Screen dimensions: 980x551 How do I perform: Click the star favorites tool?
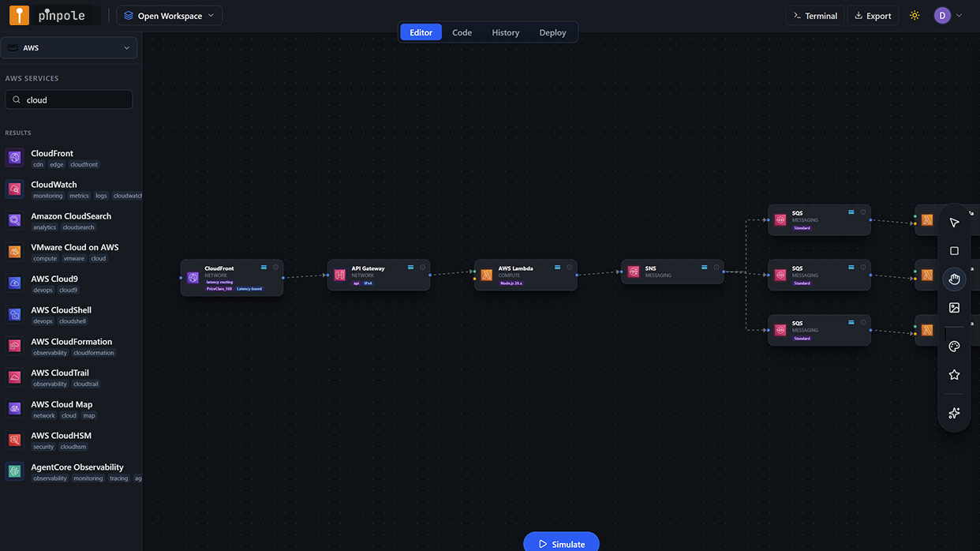tap(954, 374)
